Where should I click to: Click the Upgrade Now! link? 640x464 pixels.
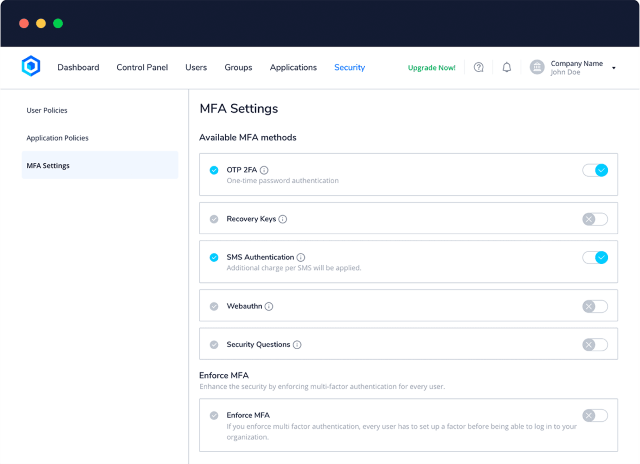[x=431, y=68]
